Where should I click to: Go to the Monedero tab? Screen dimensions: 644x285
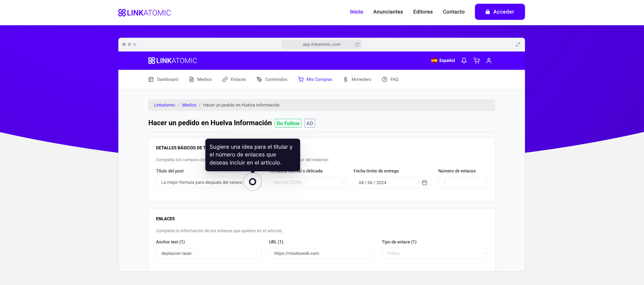tap(357, 79)
